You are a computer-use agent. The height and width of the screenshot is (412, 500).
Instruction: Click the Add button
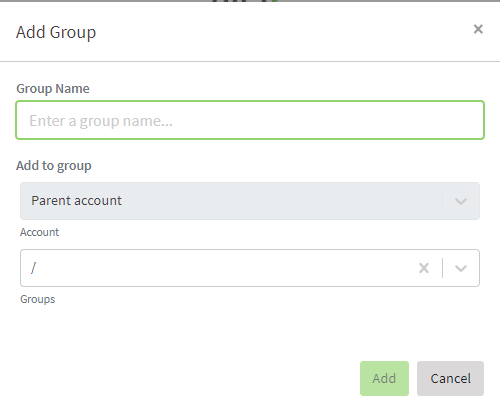(384, 378)
